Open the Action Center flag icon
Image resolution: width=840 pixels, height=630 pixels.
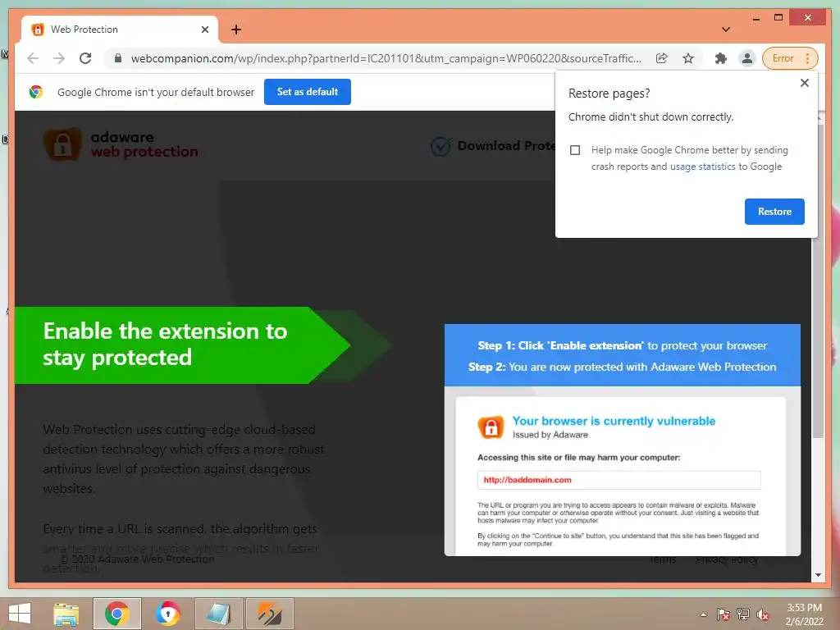coord(723,614)
